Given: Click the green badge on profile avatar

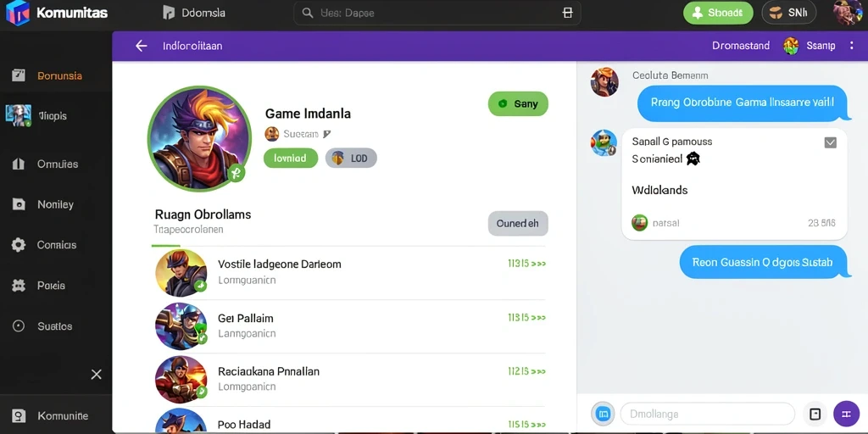Looking at the screenshot, I should coord(236,173).
